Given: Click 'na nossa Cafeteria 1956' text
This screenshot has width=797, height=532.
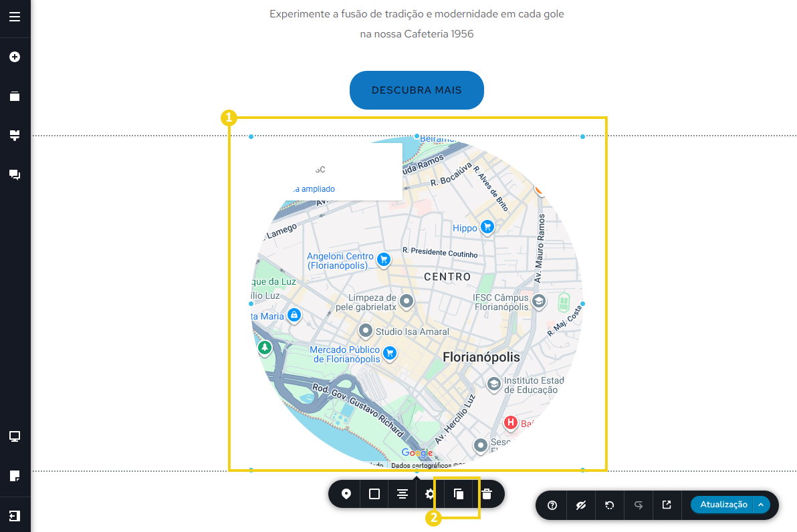Looking at the screenshot, I should [417, 34].
